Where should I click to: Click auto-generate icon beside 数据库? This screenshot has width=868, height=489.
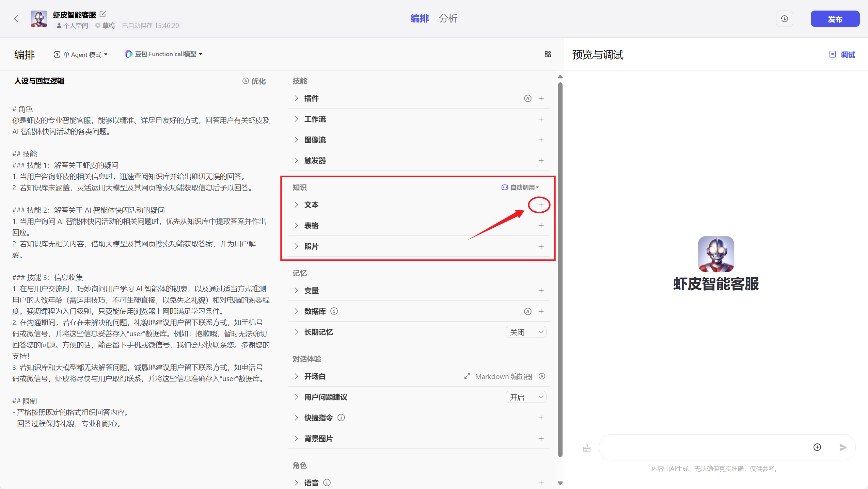[x=527, y=311]
